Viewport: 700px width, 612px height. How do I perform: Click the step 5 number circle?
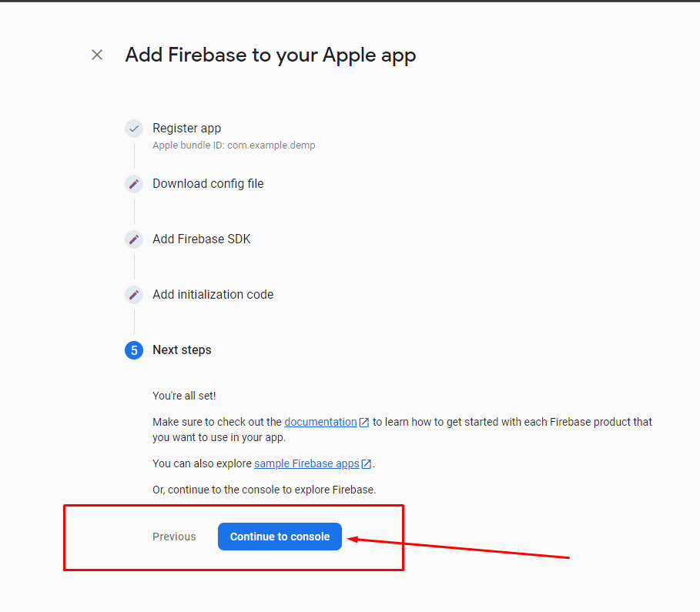[134, 350]
